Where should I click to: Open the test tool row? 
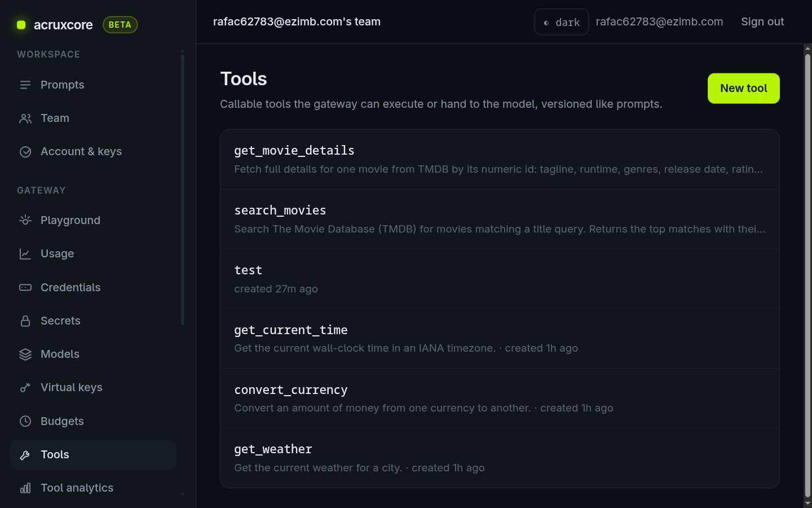click(x=500, y=279)
